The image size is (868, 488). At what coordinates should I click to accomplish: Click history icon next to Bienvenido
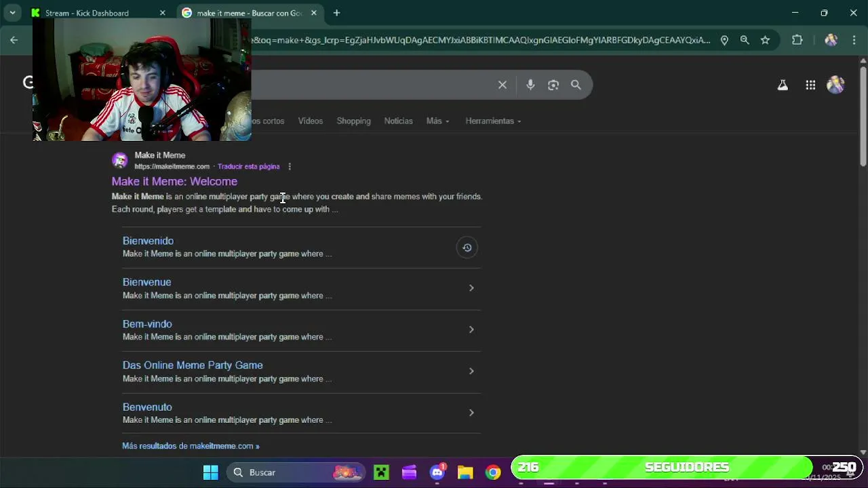tap(467, 247)
